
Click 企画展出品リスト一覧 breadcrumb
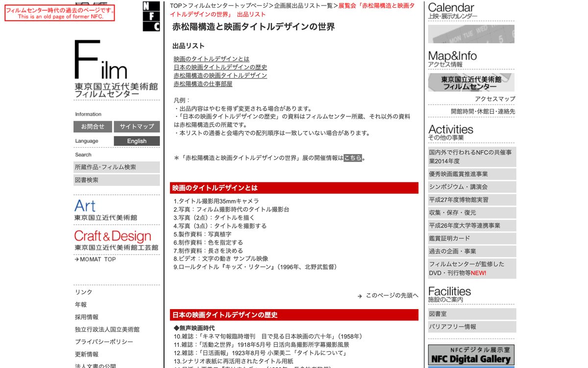click(x=303, y=6)
